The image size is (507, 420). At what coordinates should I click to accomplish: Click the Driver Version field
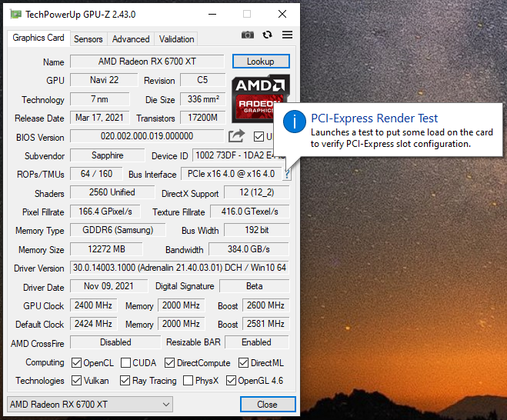(x=179, y=268)
